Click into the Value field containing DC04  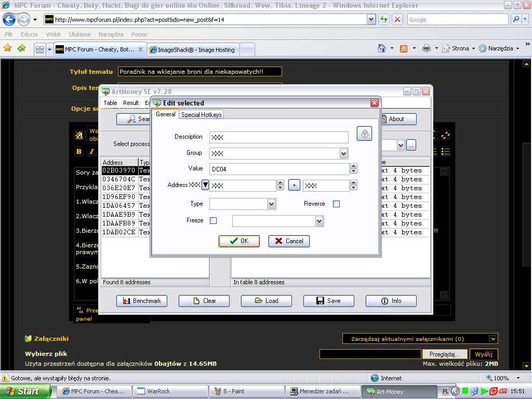click(x=279, y=169)
